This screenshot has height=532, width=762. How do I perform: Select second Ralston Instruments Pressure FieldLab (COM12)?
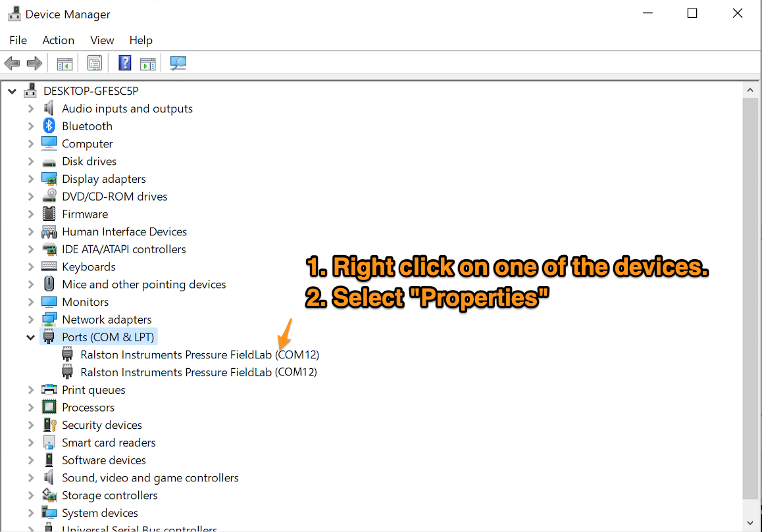(199, 372)
